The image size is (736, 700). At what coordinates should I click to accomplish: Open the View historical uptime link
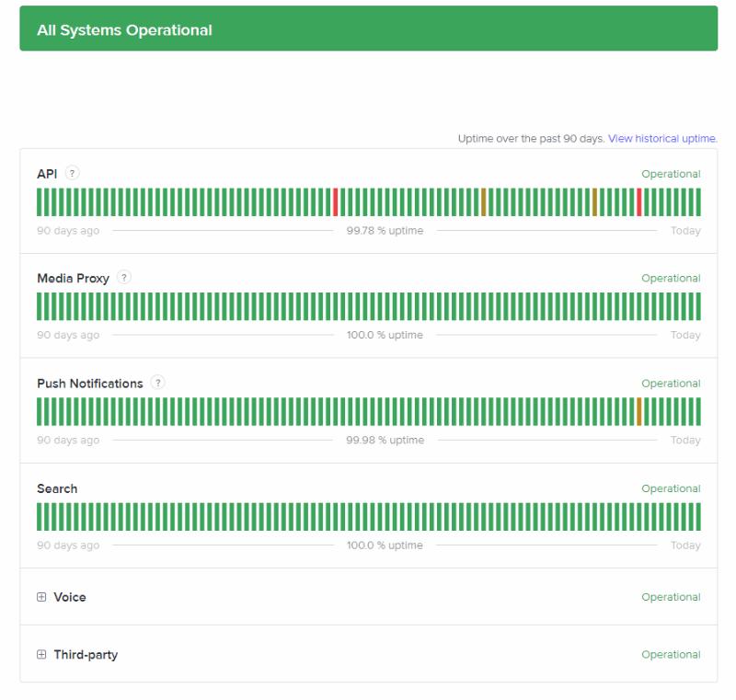pyautogui.click(x=662, y=138)
